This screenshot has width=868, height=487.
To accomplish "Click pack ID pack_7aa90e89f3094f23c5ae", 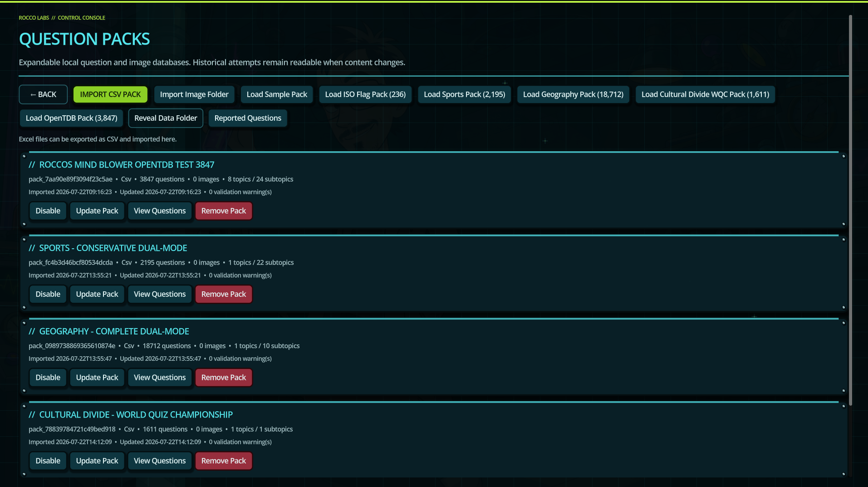I will pyautogui.click(x=70, y=179).
